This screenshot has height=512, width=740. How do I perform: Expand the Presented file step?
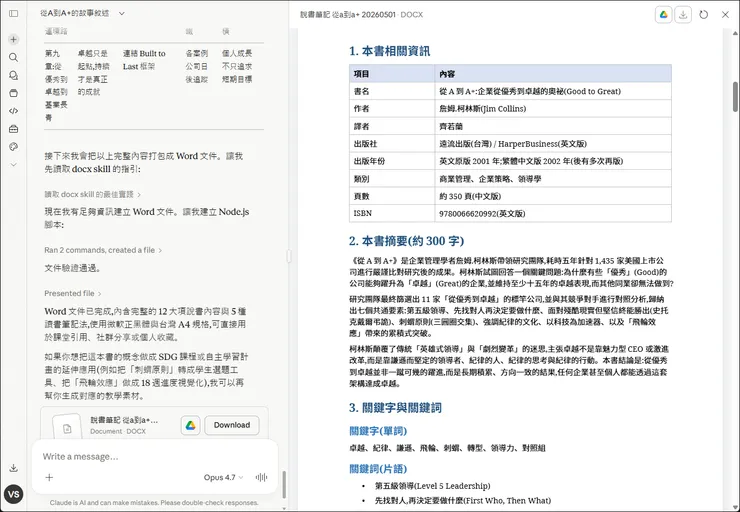click(x=73, y=294)
